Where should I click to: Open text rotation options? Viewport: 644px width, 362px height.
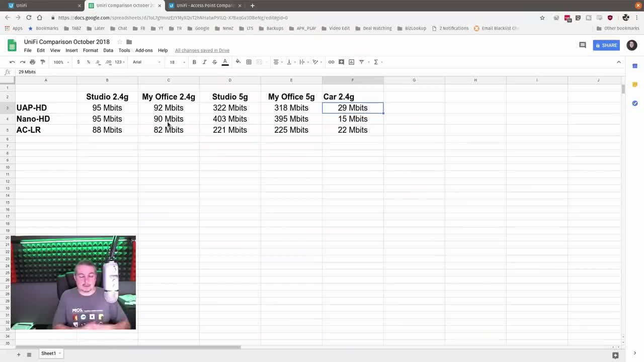click(316, 62)
